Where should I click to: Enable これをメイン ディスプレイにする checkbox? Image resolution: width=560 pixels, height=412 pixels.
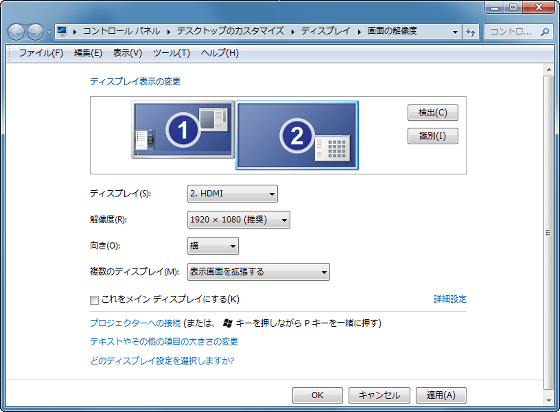[x=94, y=300]
